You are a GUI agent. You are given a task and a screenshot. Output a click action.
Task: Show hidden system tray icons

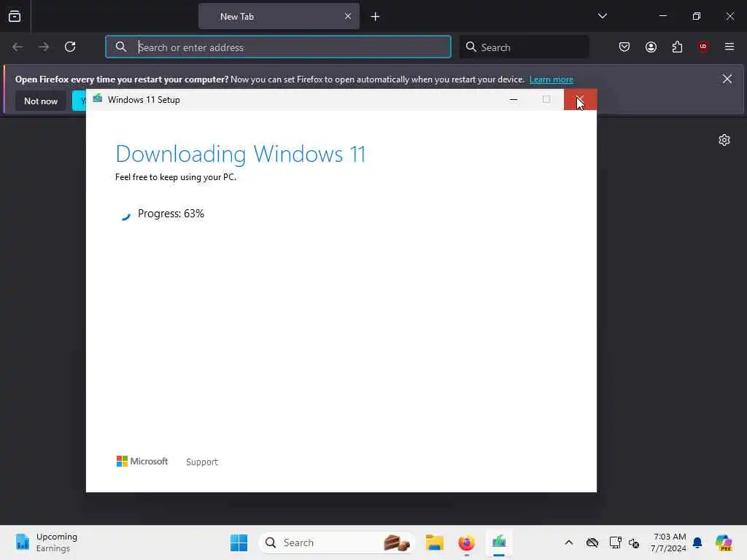(x=569, y=542)
